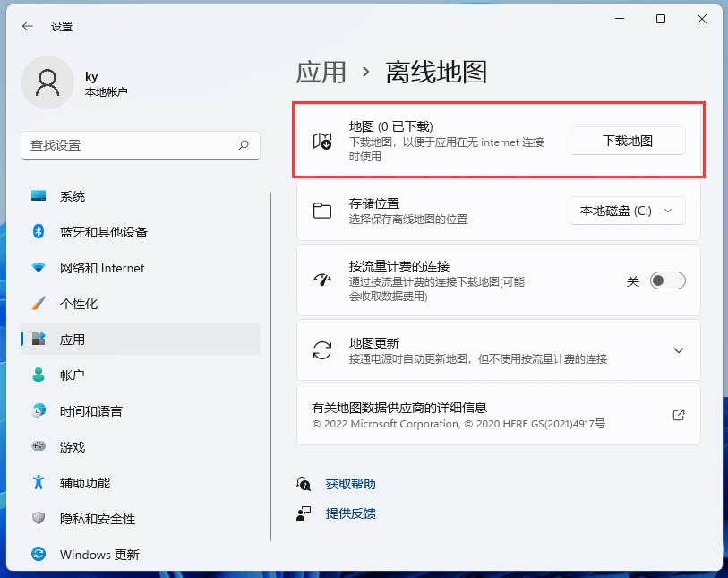728x578 pixels.
Task: Open the Get help link
Action: click(350, 484)
